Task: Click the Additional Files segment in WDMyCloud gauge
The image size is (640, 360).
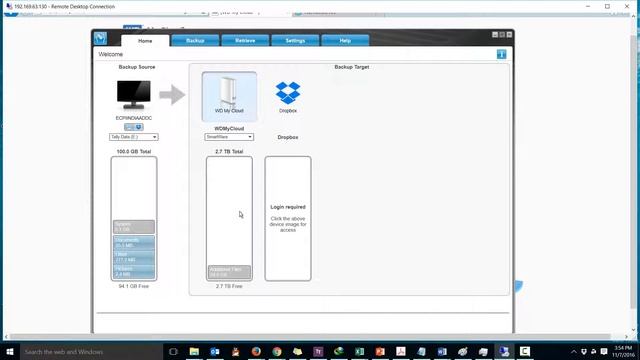Action: (229, 272)
